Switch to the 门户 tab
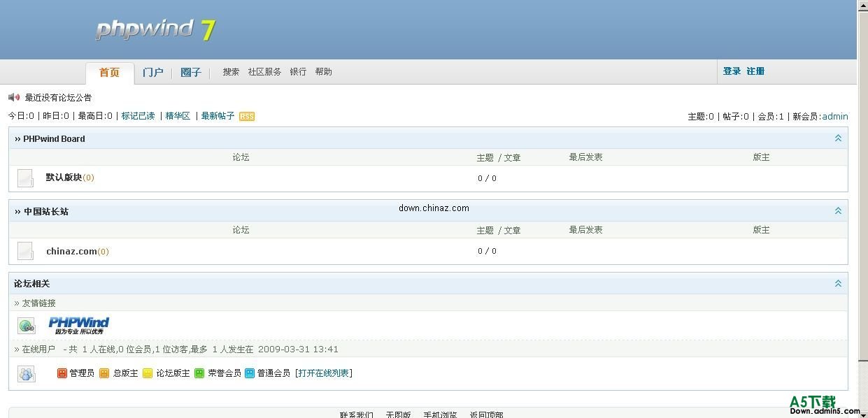Screen dimensions: 868x418 pos(152,73)
